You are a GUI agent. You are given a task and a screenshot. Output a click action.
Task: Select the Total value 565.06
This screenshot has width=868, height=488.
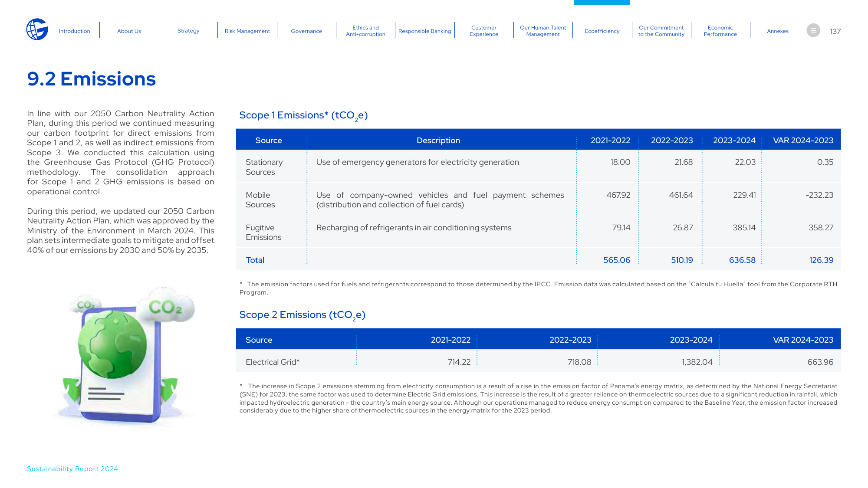point(617,260)
